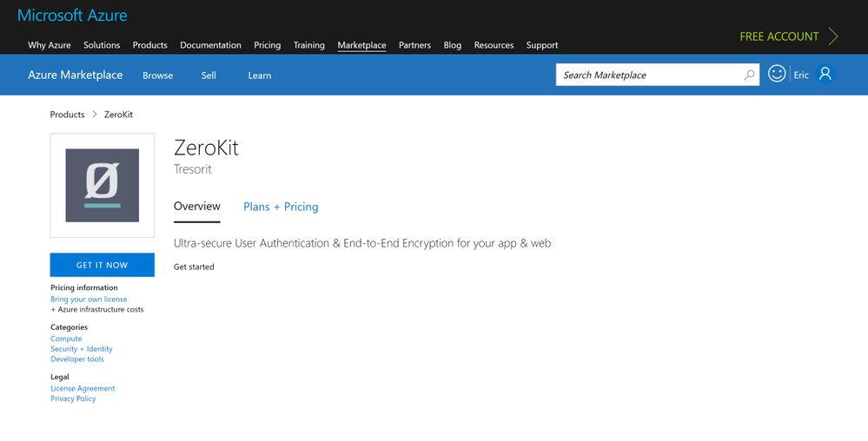Open the Documentation page

click(x=210, y=45)
